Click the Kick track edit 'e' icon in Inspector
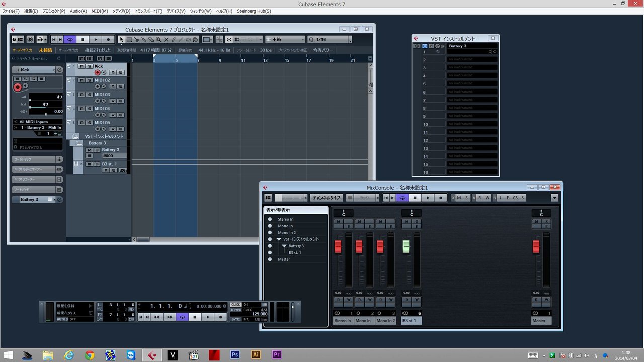 [x=59, y=70]
